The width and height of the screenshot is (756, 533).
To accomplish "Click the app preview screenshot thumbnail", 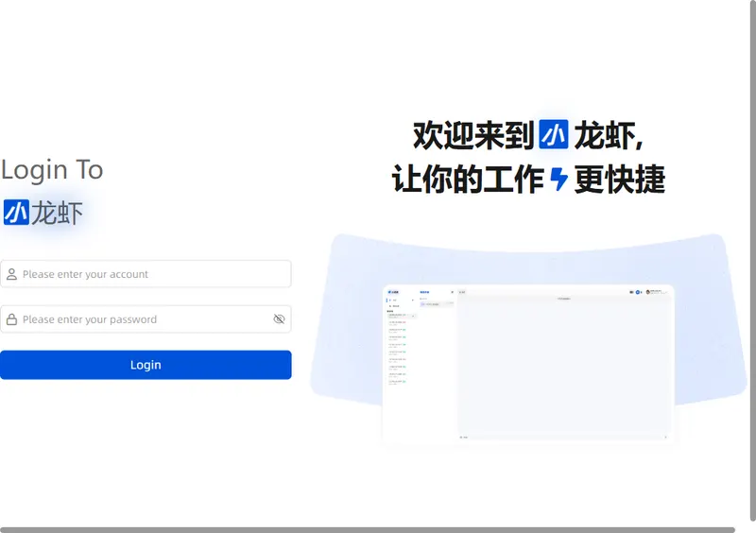I will 528,363.
